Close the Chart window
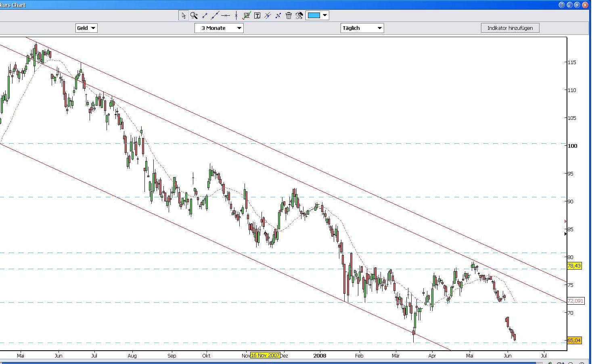Viewport: 592px width, 364px height. tap(585, 5)
